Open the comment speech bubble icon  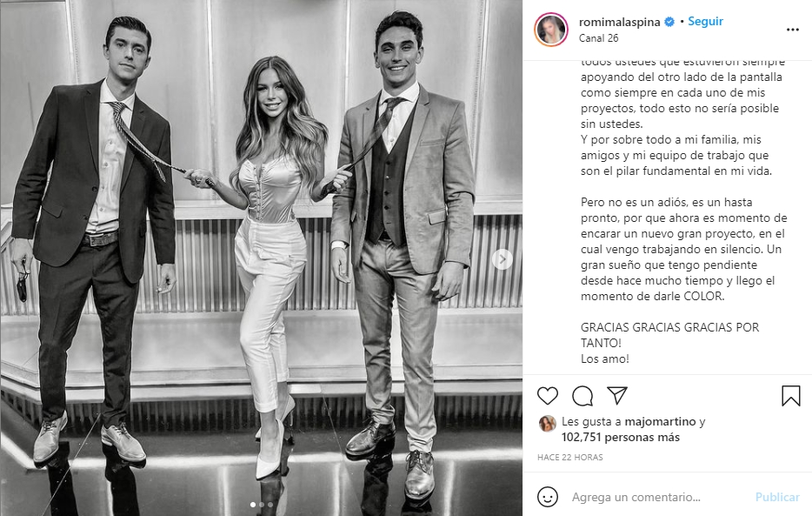click(582, 396)
